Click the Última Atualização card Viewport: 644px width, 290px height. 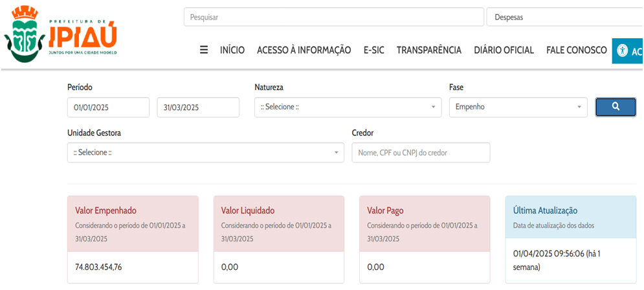pyautogui.click(x=570, y=240)
